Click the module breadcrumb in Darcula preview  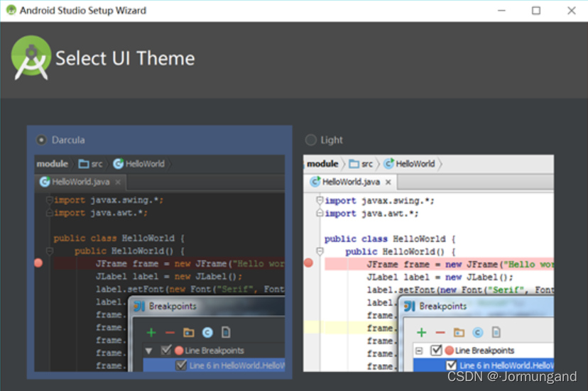(x=52, y=164)
